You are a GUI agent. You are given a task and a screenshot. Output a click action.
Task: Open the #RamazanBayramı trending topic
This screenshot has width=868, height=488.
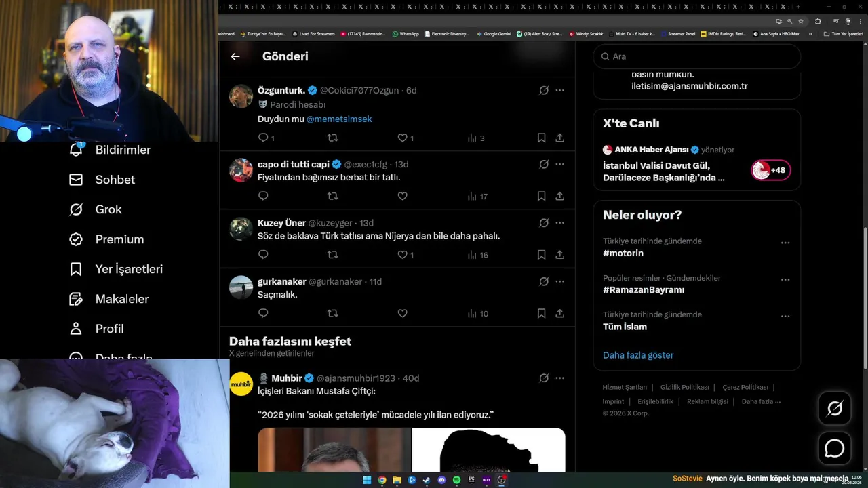[644, 289]
